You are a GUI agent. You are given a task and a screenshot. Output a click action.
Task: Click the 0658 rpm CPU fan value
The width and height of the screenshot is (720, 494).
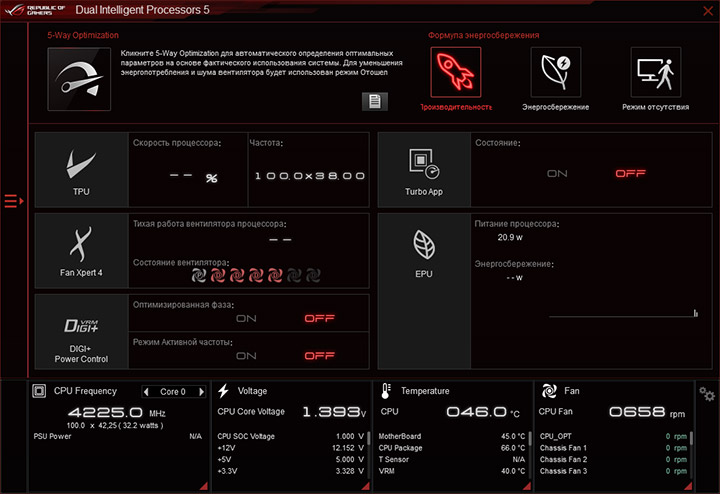[647, 412]
